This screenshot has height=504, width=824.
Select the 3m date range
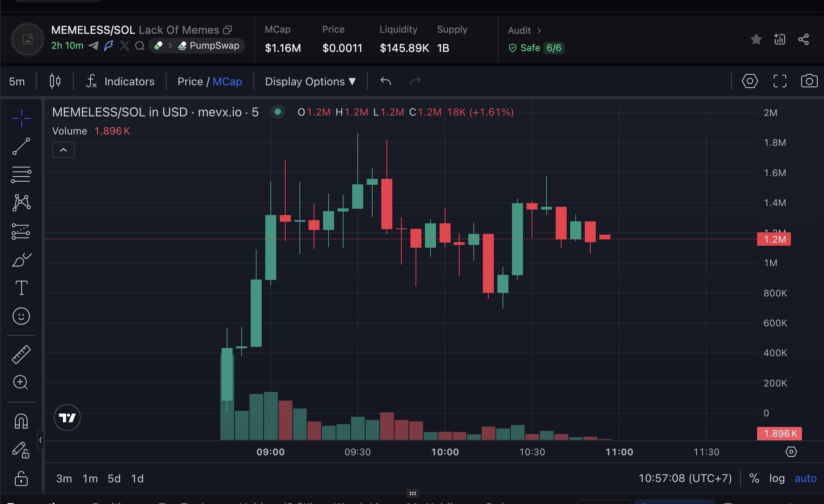pos(64,478)
